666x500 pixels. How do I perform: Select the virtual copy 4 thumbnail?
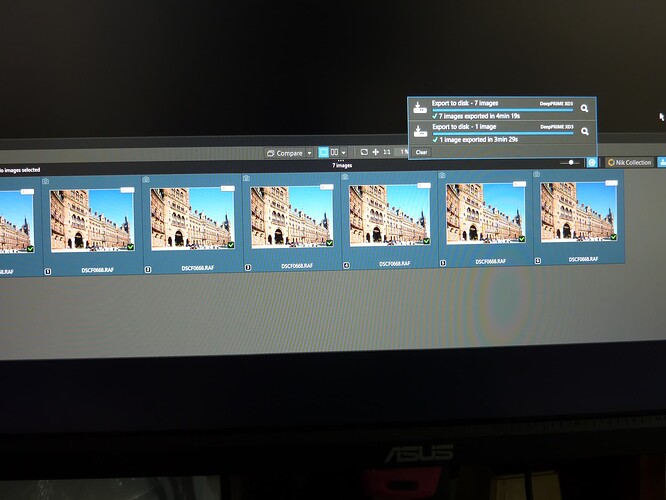click(x=389, y=215)
